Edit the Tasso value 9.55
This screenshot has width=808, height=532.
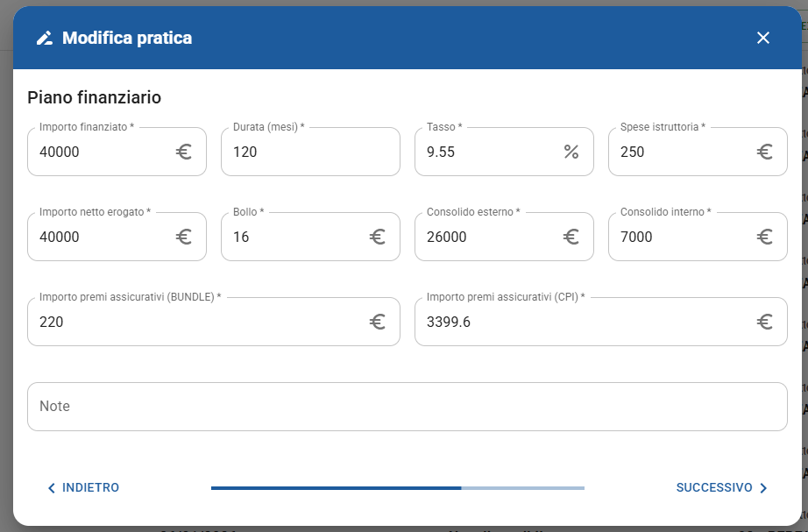(x=441, y=153)
